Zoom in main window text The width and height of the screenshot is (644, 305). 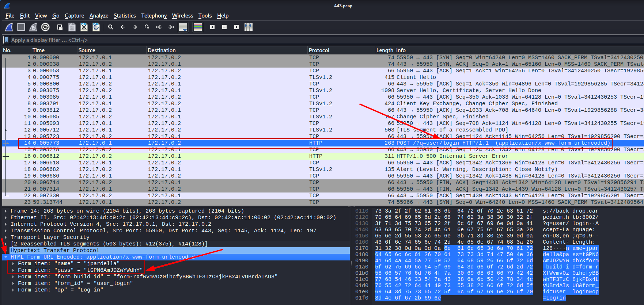click(212, 27)
